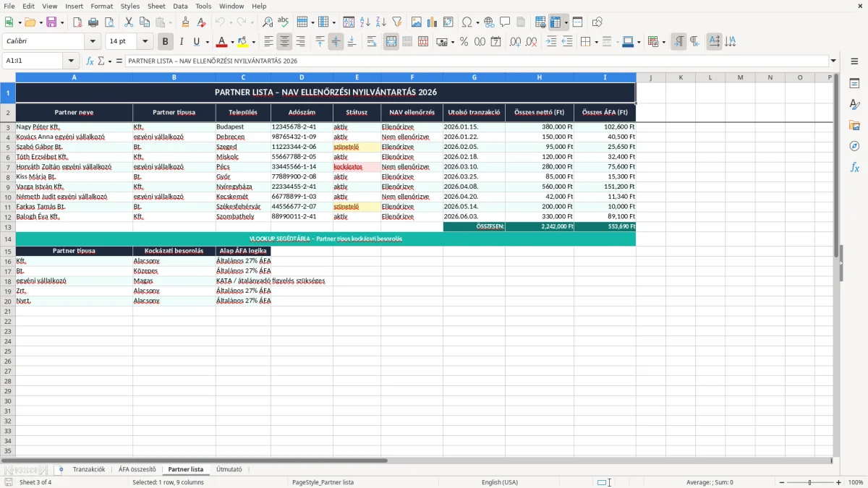Select the cell containing Debrecen
This screenshot has width=868, height=488.
243,137
